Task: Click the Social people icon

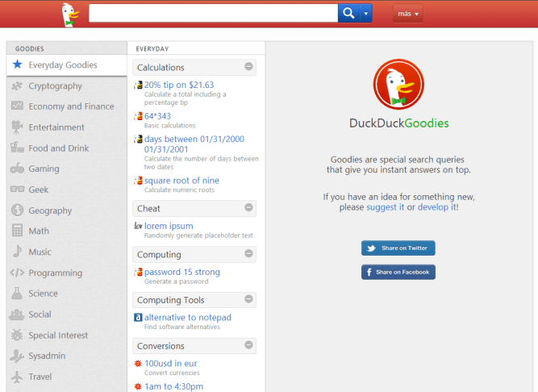Action: point(17,314)
